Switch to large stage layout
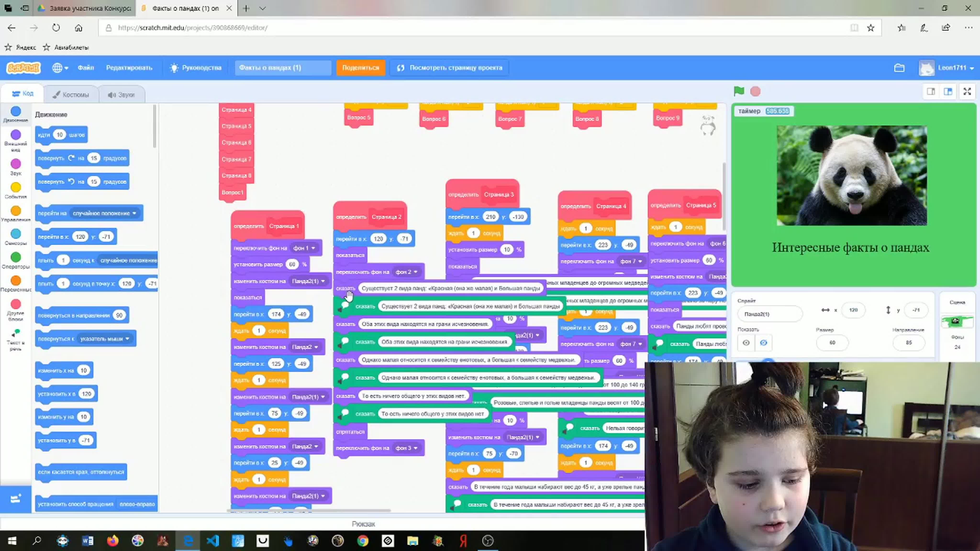 pyautogui.click(x=948, y=91)
